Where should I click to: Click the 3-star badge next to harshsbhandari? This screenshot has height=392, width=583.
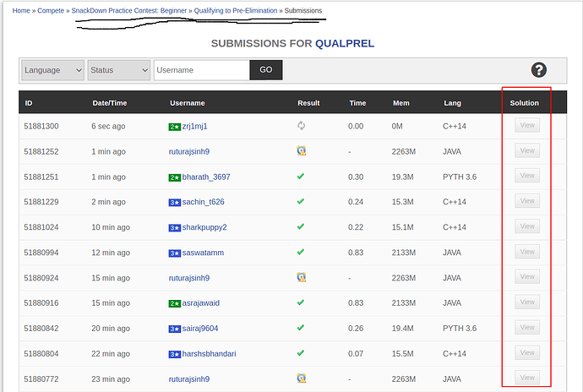tap(174, 354)
